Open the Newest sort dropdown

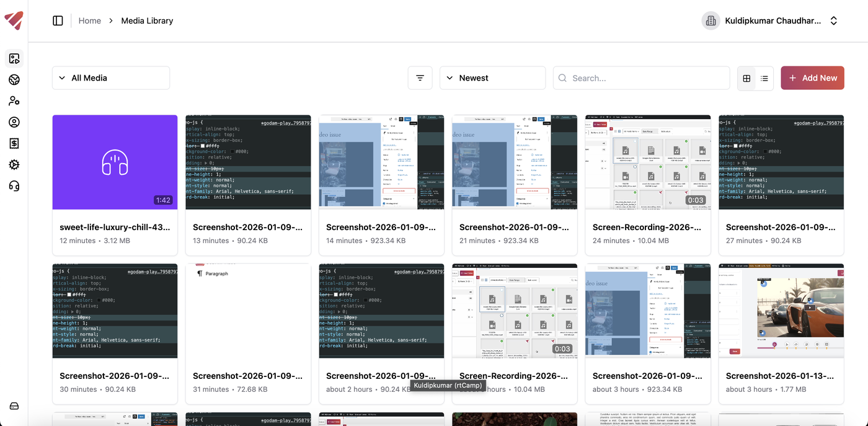pyautogui.click(x=492, y=78)
